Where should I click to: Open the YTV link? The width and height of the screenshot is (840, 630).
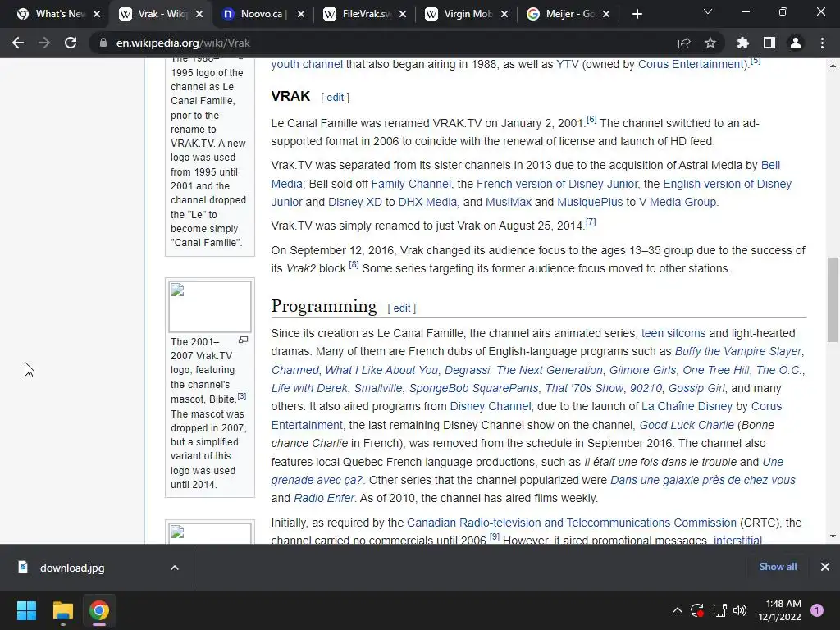(x=568, y=64)
